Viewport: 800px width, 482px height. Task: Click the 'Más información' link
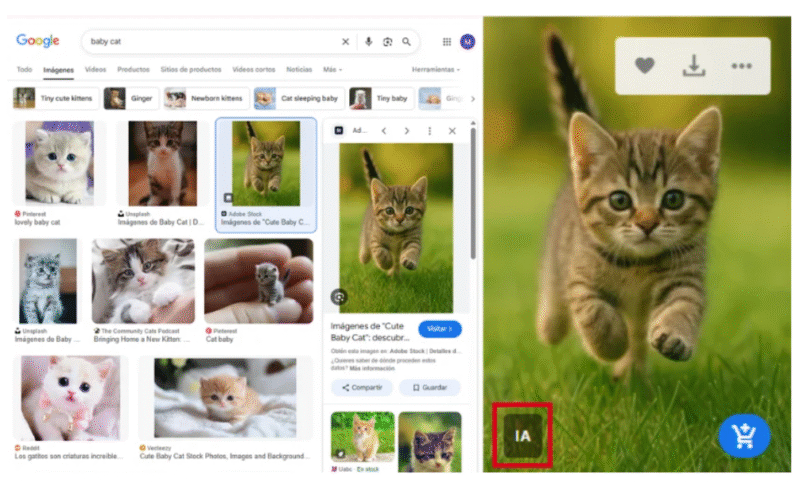pos(371,368)
